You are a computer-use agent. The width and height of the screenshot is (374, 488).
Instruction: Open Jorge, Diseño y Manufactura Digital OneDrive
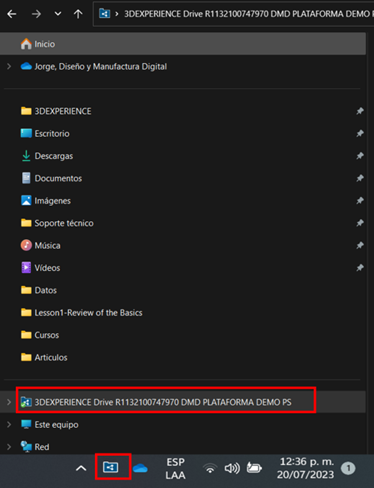101,66
